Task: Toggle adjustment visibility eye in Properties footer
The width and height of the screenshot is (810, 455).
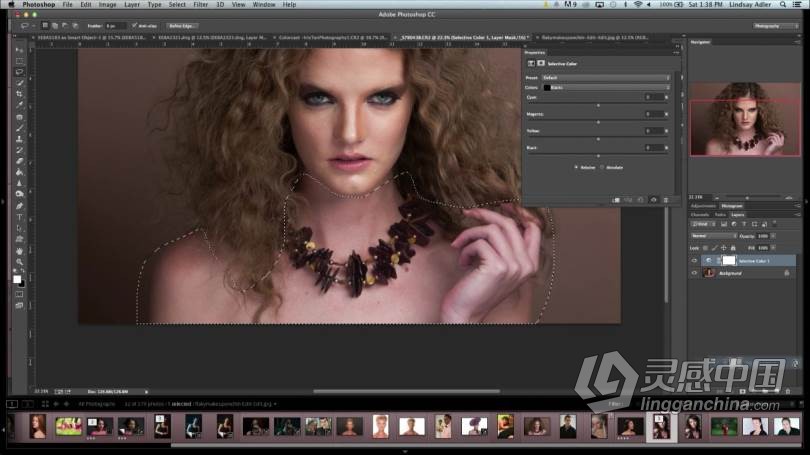Action: (653, 200)
